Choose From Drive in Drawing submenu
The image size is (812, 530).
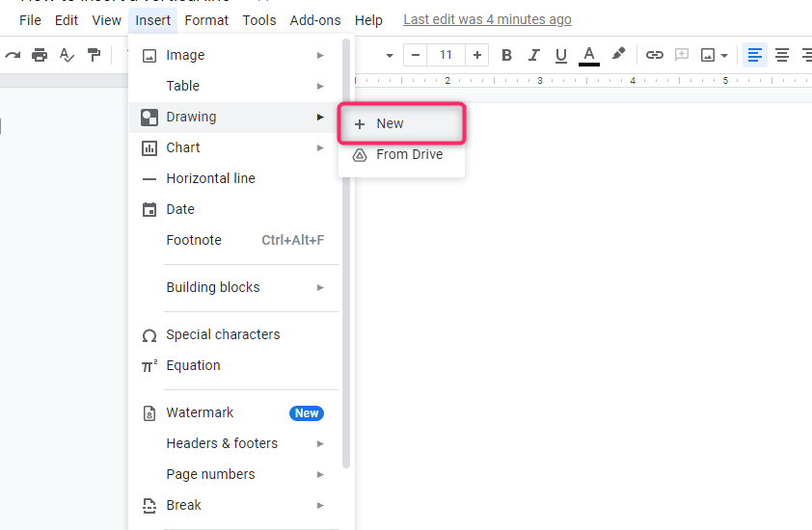pos(402,155)
